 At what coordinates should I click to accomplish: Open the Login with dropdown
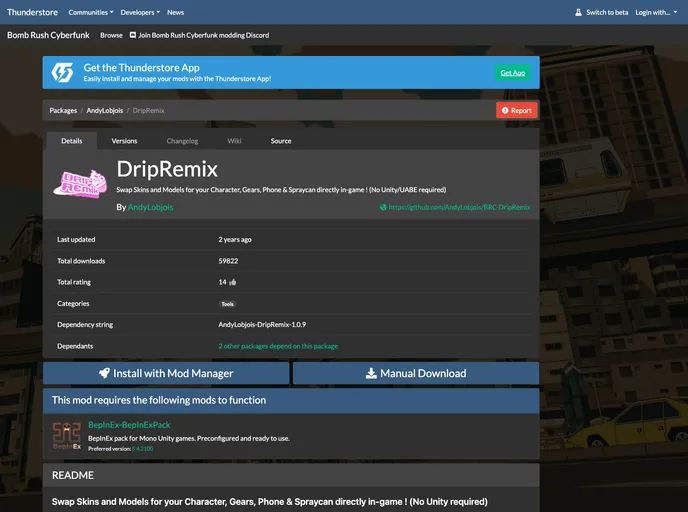click(x=656, y=12)
